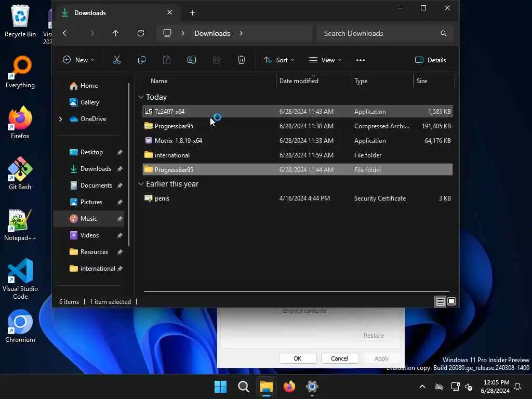The width and height of the screenshot is (532, 399).
Task: Toggle Encrypt contents checkbox in properties dialog
Action: click(x=278, y=311)
